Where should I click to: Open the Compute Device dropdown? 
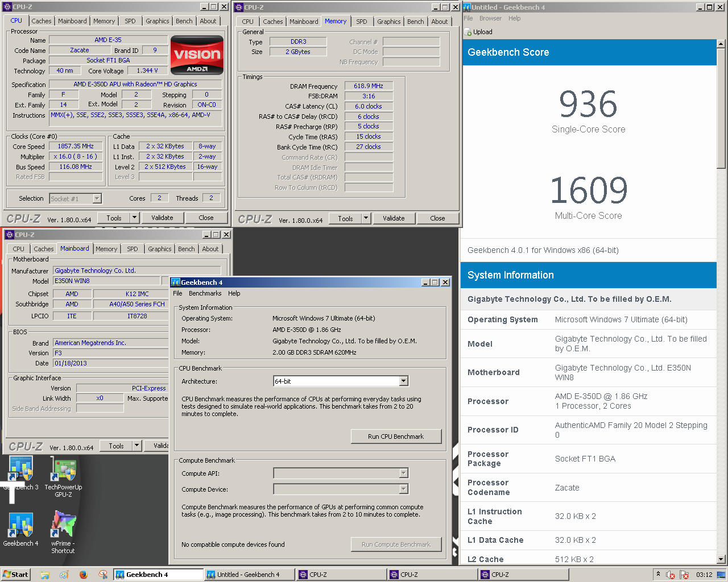pos(403,489)
